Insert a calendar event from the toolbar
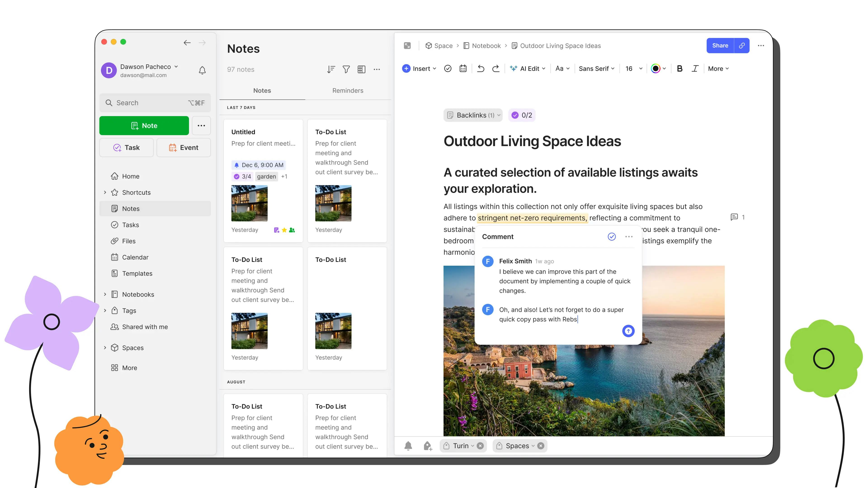The image size is (868, 488). 463,69
